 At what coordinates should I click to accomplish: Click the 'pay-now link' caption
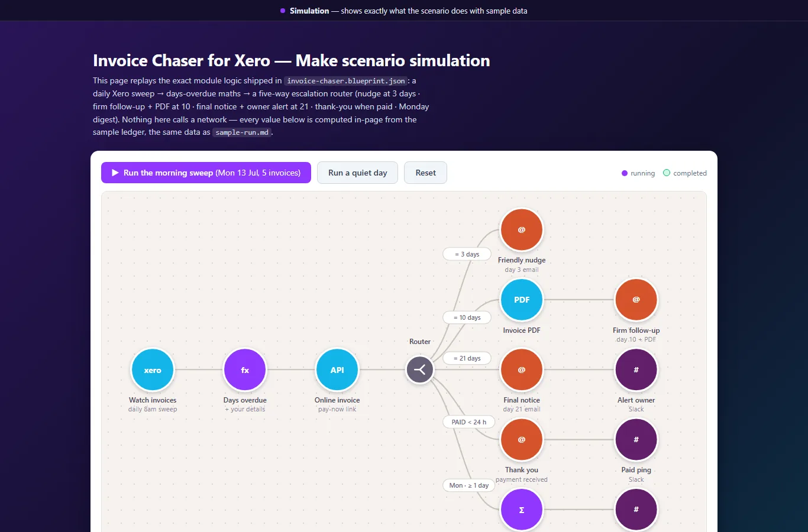(337, 409)
